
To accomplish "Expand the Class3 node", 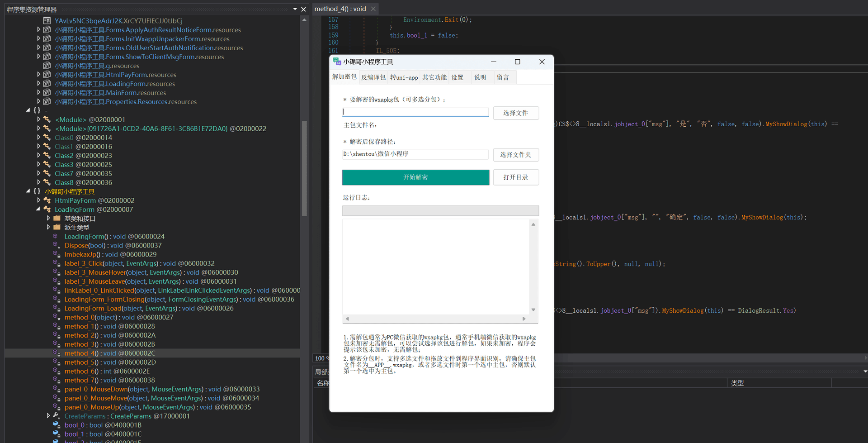I will click(39, 164).
